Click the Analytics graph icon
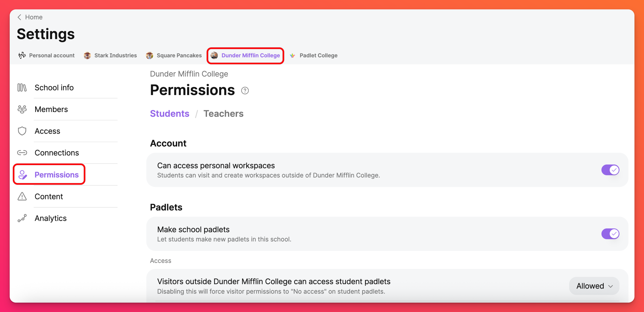 click(22, 218)
